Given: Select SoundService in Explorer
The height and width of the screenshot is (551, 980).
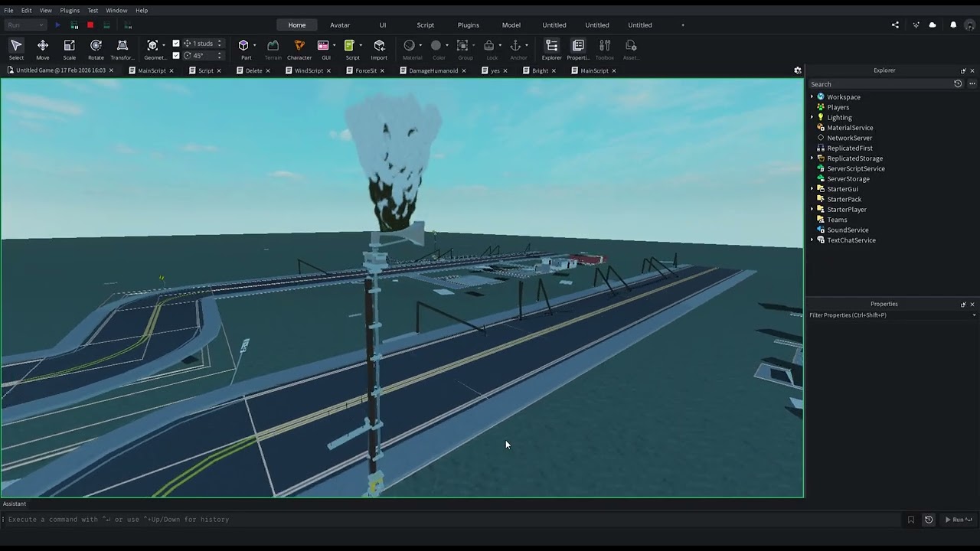Looking at the screenshot, I should [848, 230].
